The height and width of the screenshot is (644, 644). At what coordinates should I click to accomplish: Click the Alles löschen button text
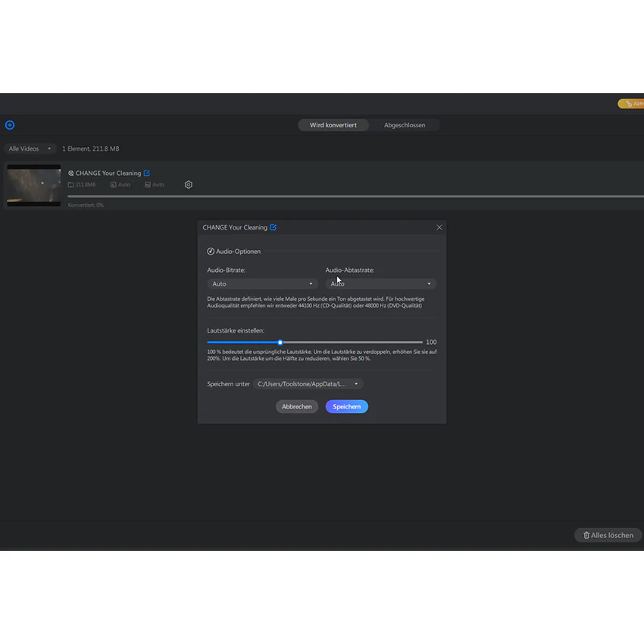(612, 535)
